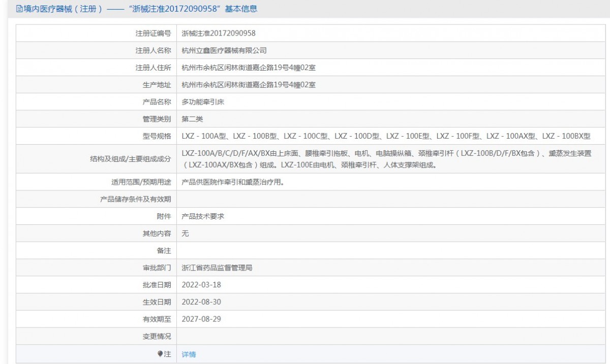The image size is (610, 364).
Task: Click the expiry date 2027-08-29
Action: point(201,319)
